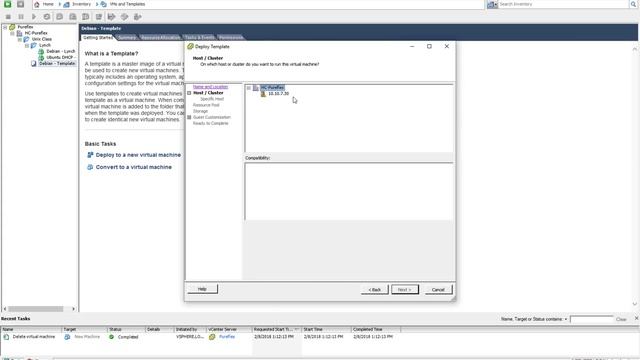
Task: Click the Search Inventory input field
Action: tap(564, 4)
